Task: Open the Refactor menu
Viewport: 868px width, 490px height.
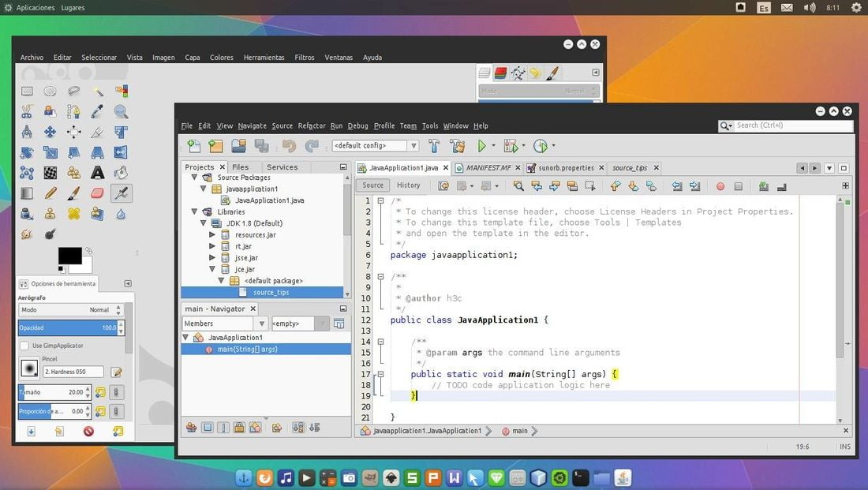Action: pyautogui.click(x=312, y=125)
